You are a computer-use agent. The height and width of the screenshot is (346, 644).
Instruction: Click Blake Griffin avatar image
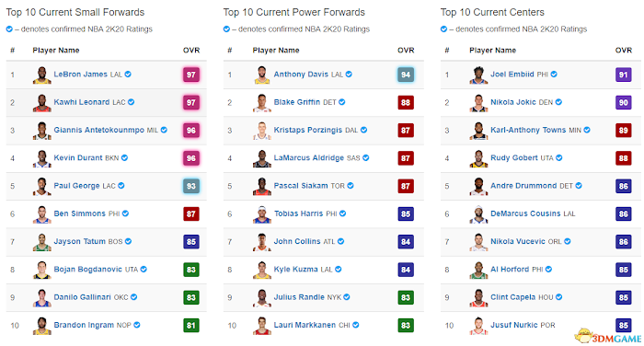pos(262,103)
